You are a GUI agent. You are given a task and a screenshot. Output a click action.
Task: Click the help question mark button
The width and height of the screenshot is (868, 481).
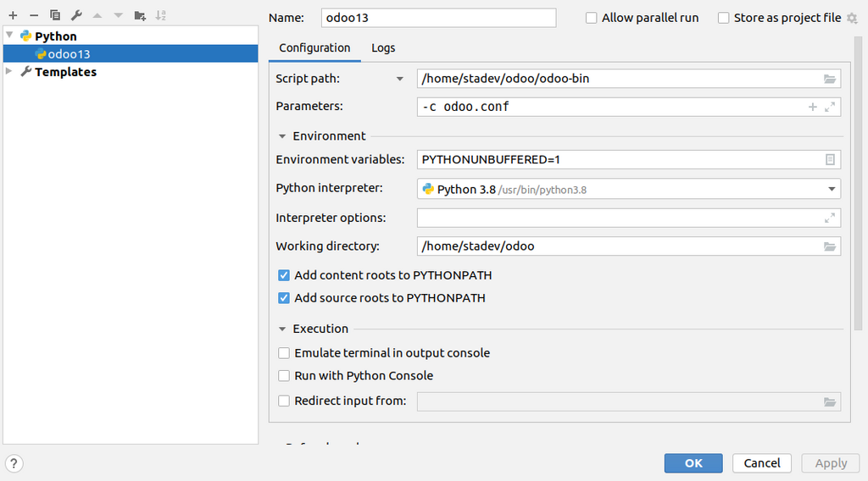[x=14, y=463]
